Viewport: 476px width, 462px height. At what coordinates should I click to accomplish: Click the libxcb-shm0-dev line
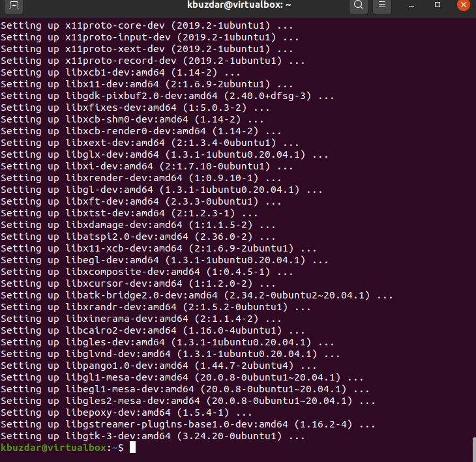[x=132, y=119]
